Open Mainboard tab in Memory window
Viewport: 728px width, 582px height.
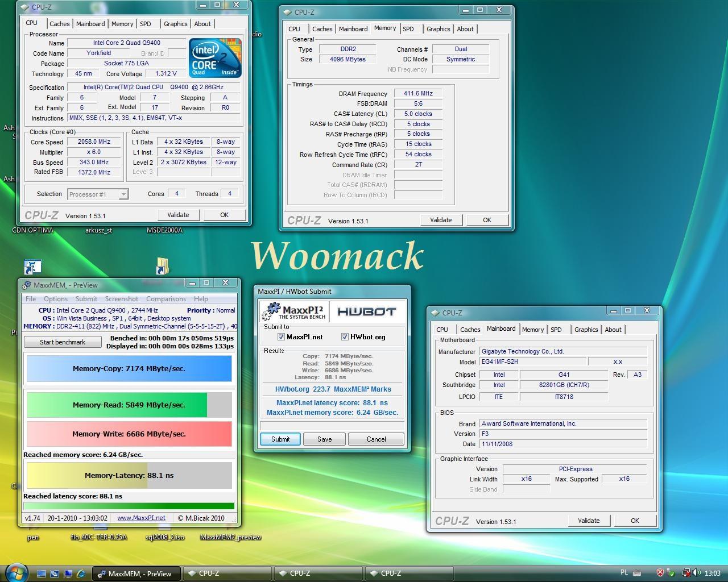[x=353, y=29]
